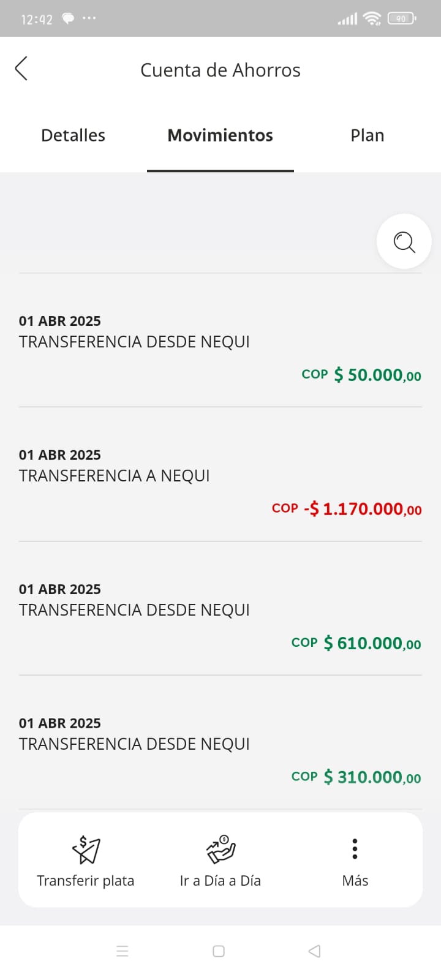The height and width of the screenshot is (980, 441).
Task: Tap the Transferir plata paper plane icon
Action: pos(86,849)
